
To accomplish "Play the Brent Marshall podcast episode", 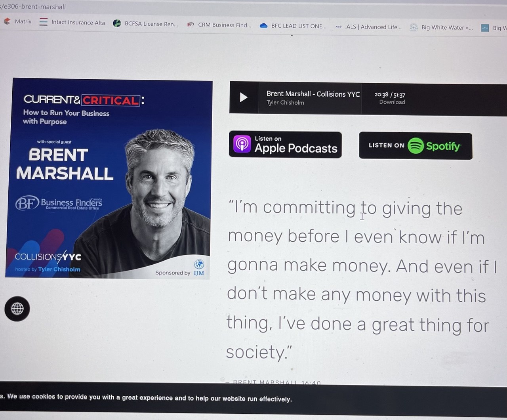I will [x=244, y=97].
